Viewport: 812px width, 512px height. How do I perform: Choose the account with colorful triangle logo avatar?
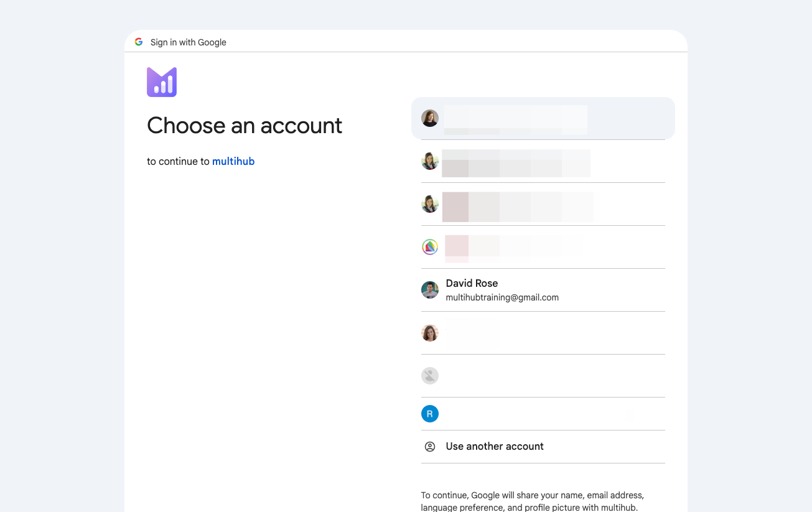click(543, 247)
